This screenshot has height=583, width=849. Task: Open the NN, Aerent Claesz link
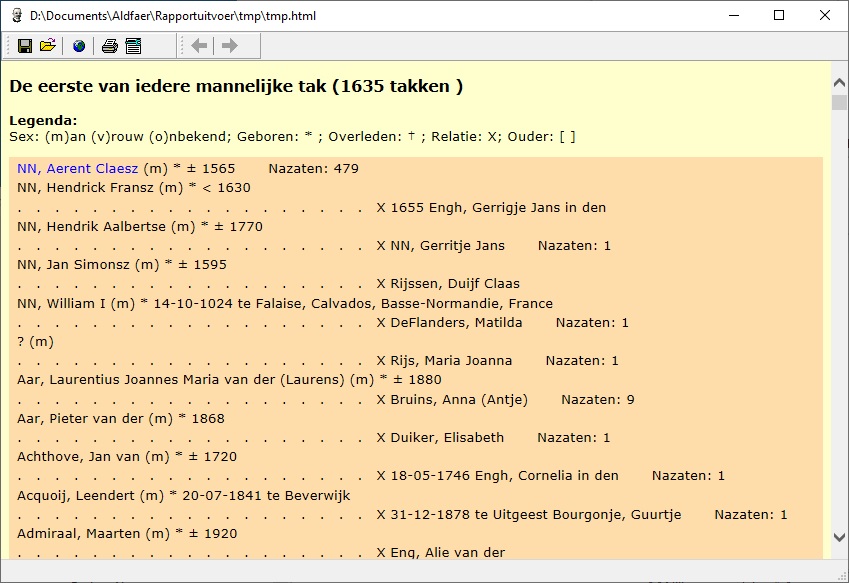coord(77,169)
